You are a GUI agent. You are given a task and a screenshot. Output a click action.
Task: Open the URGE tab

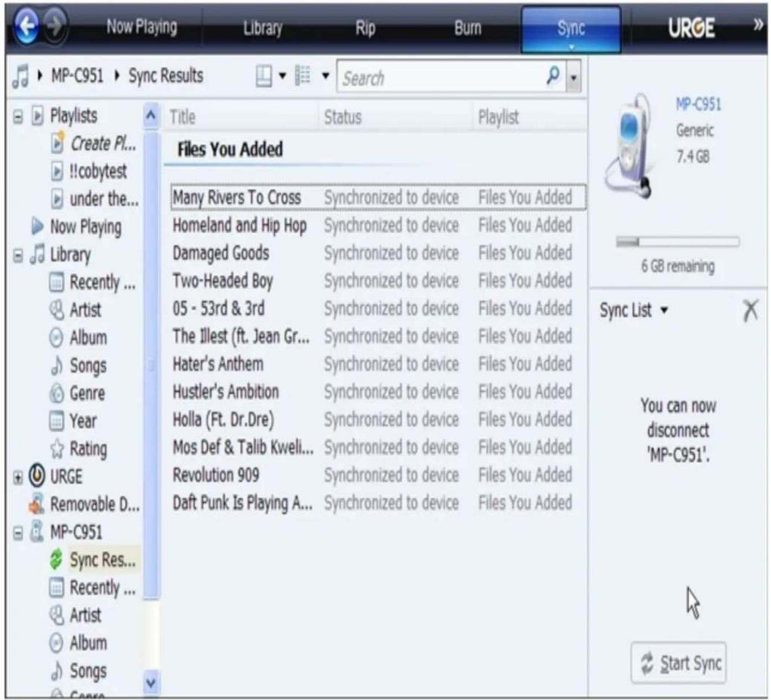[x=691, y=28]
